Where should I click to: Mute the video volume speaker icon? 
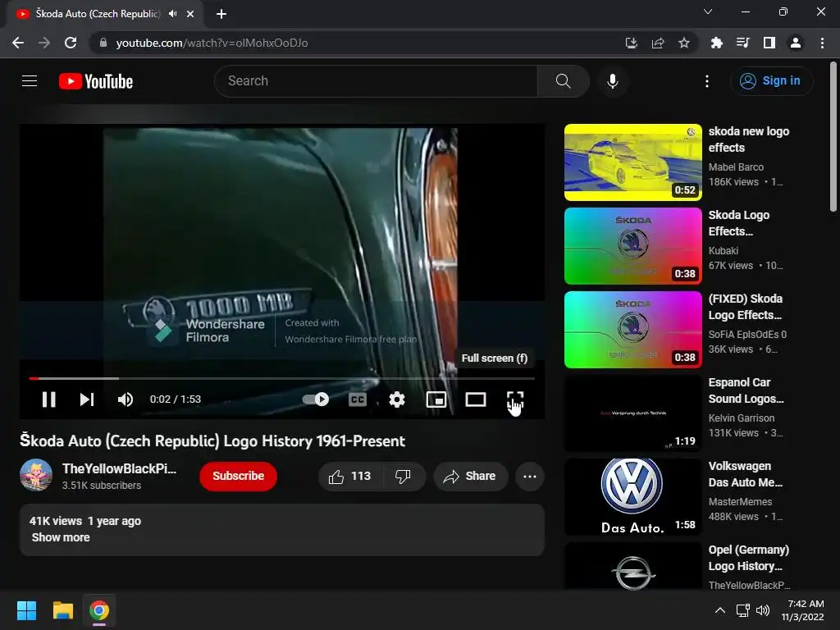coord(125,399)
